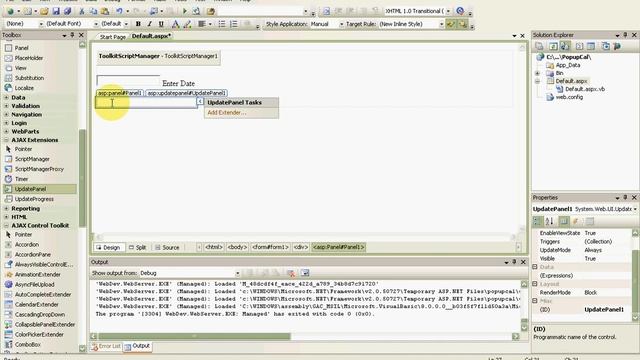Expand the Reporting toolbox group
The image size is (640, 360).
(x=7, y=209)
